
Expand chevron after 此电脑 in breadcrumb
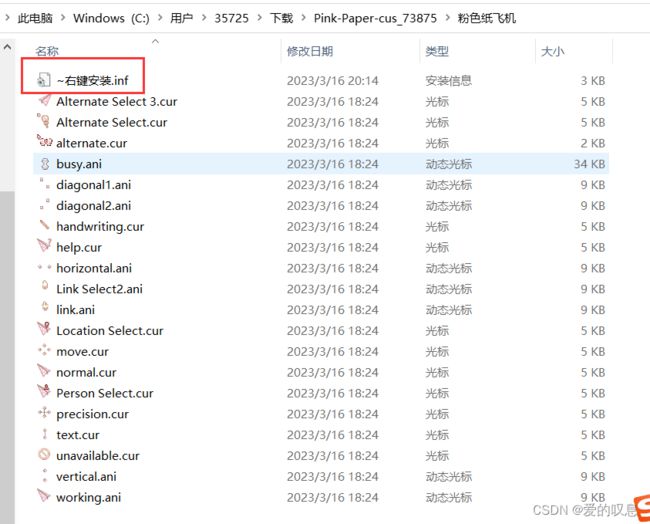(63, 18)
